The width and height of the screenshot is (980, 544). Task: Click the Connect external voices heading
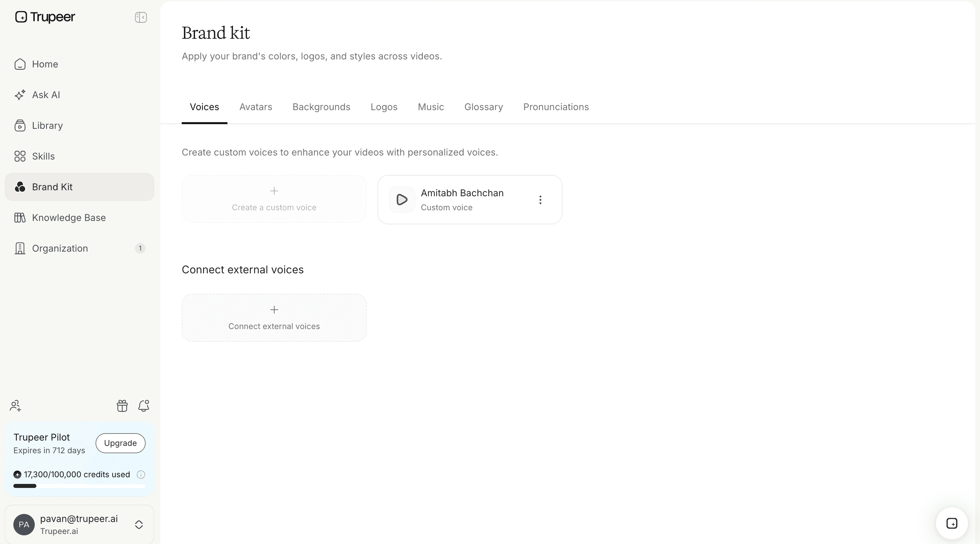242,270
